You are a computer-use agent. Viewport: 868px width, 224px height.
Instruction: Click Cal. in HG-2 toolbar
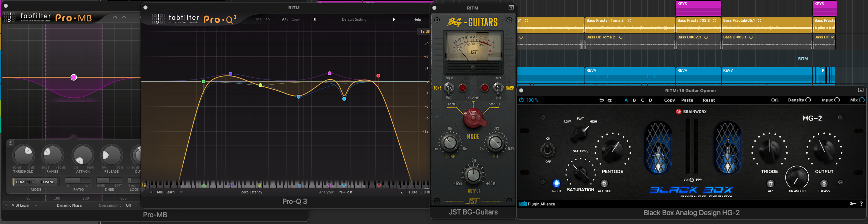pyautogui.click(x=775, y=100)
